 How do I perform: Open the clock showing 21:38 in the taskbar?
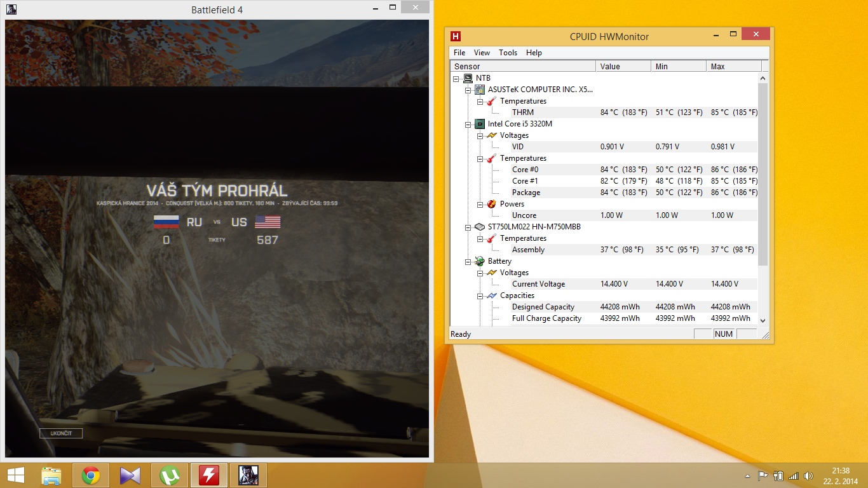841,475
